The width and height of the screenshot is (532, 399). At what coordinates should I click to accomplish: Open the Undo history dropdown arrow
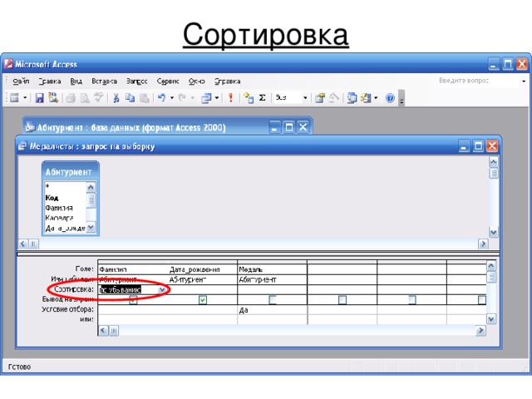click(172, 98)
